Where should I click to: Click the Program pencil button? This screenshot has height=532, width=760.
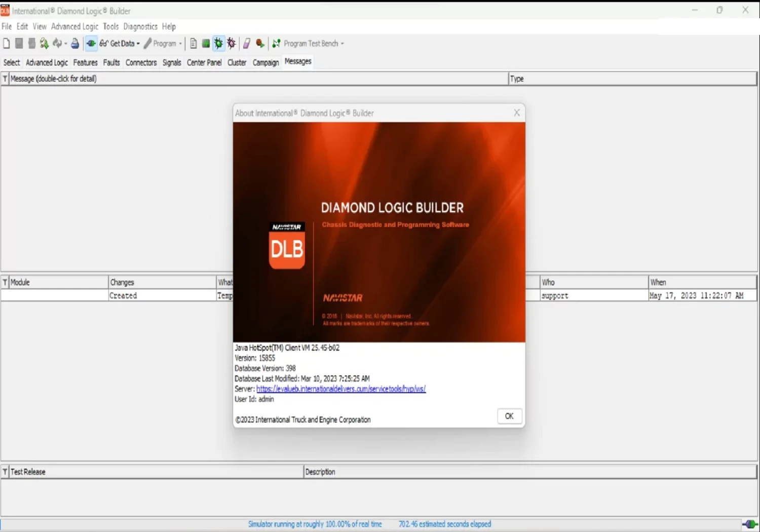click(x=160, y=44)
